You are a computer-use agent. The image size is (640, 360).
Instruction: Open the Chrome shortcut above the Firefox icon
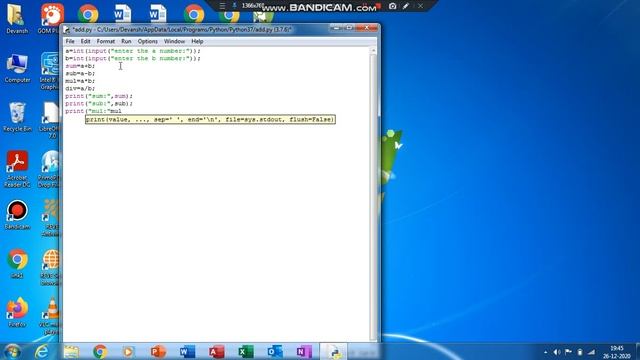coord(17,264)
